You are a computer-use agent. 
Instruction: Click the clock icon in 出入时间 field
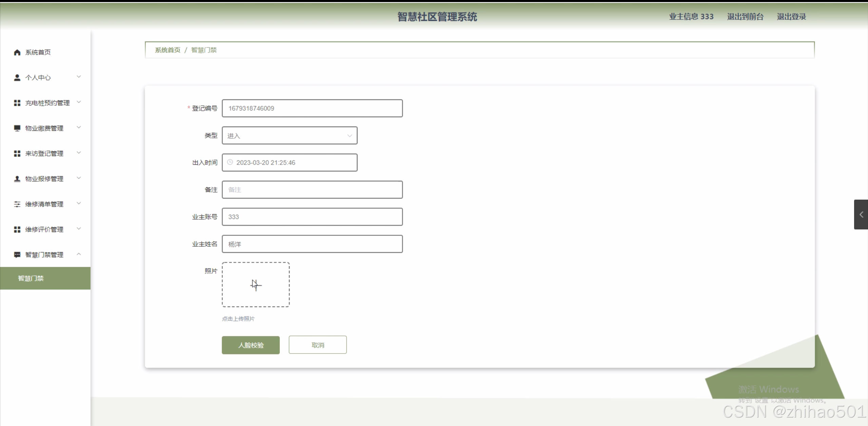tap(230, 162)
